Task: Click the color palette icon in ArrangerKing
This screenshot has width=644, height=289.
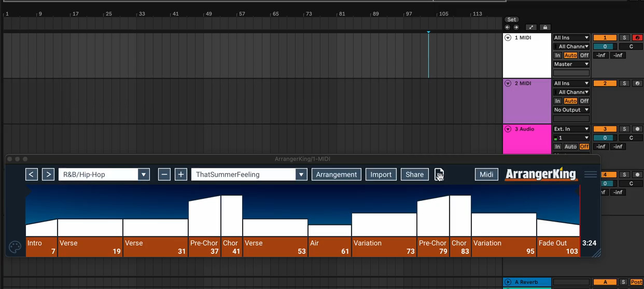Action: pos(15,247)
